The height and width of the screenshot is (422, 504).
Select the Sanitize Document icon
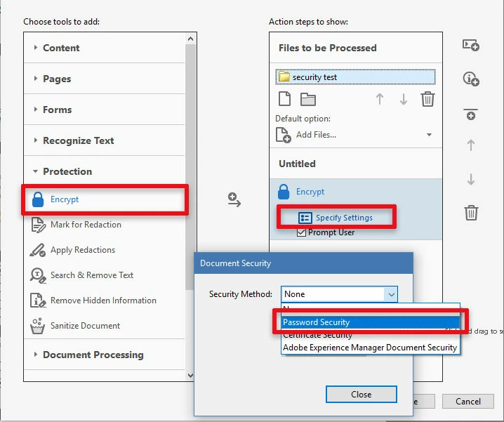(x=37, y=326)
